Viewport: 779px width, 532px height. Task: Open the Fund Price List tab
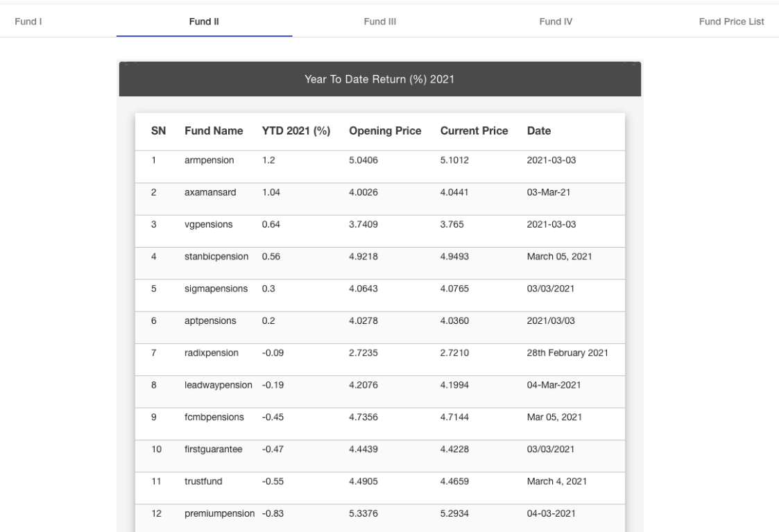[731, 22]
